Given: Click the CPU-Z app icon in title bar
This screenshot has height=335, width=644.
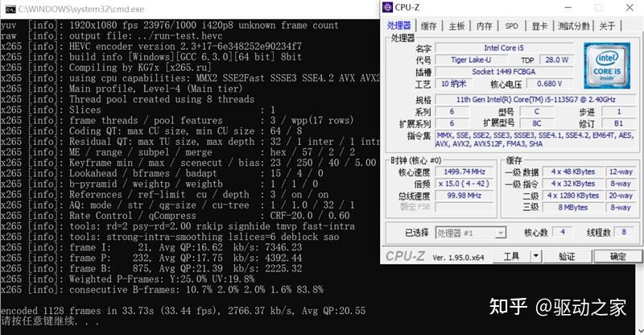Looking at the screenshot, I should pyautogui.click(x=387, y=7).
